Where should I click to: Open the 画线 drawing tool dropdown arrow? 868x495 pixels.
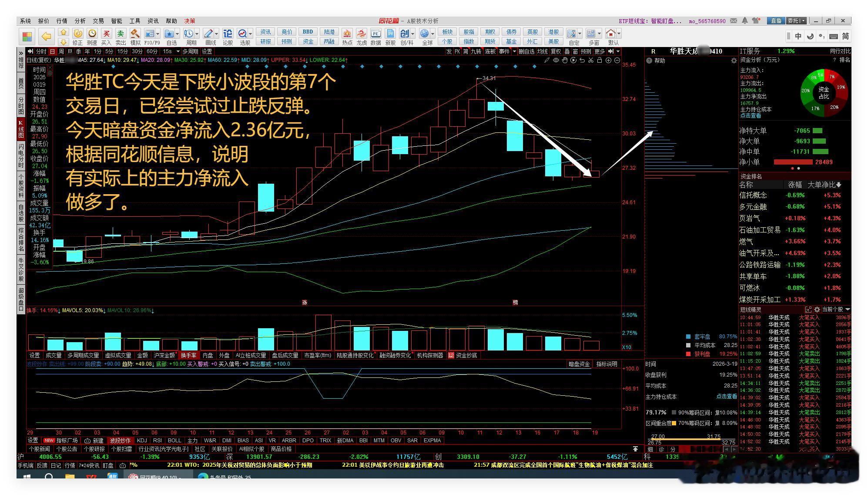coord(216,34)
